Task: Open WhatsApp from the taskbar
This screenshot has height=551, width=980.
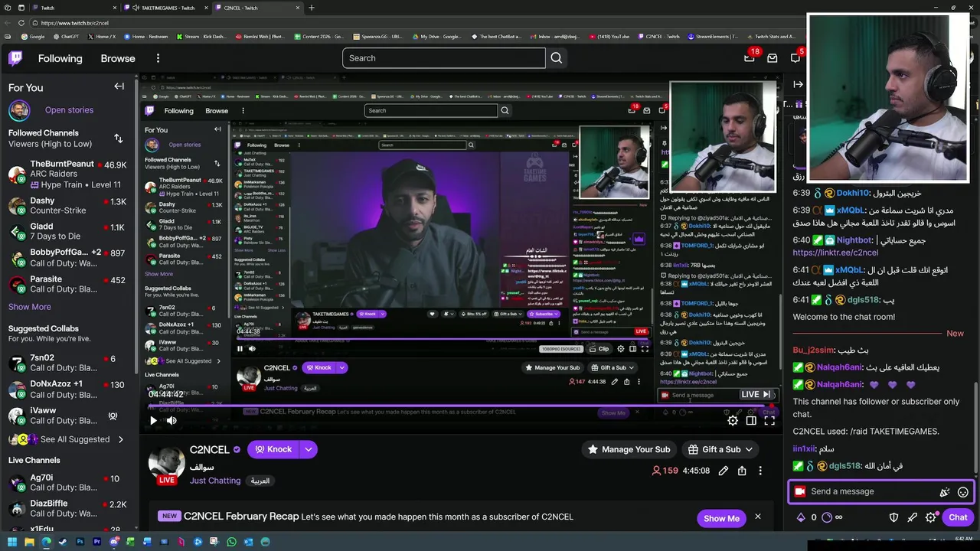Action: pos(231,542)
